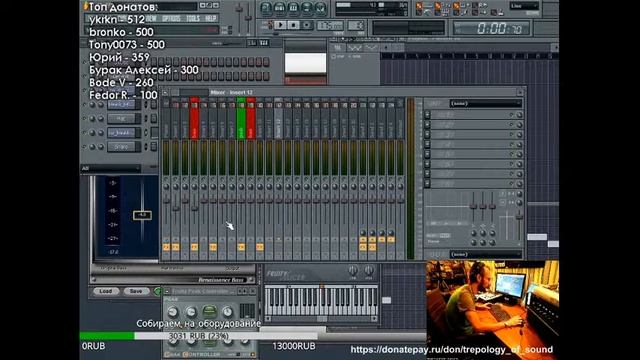The width and height of the screenshot is (640, 360).
Task: Toggle the green power button beside Save
Action: tap(157, 291)
